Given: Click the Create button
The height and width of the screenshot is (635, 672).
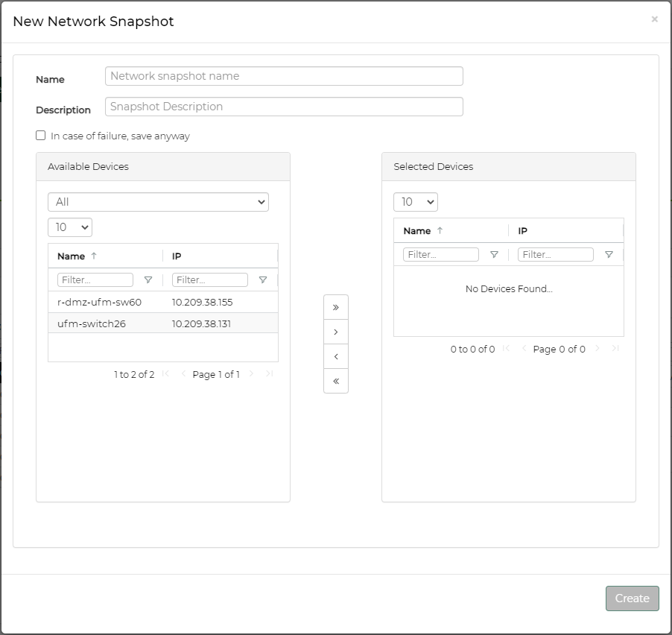Looking at the screenshot, I should click(x=632, y=598).
